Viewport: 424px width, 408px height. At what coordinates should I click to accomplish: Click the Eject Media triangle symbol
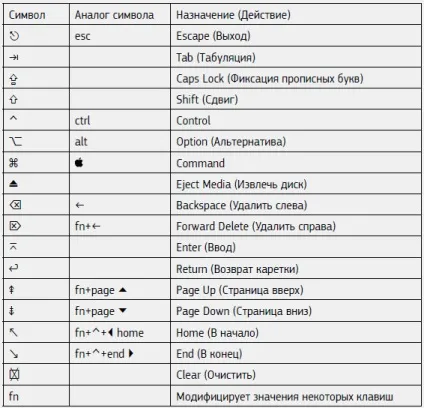(x=13, y=184)
